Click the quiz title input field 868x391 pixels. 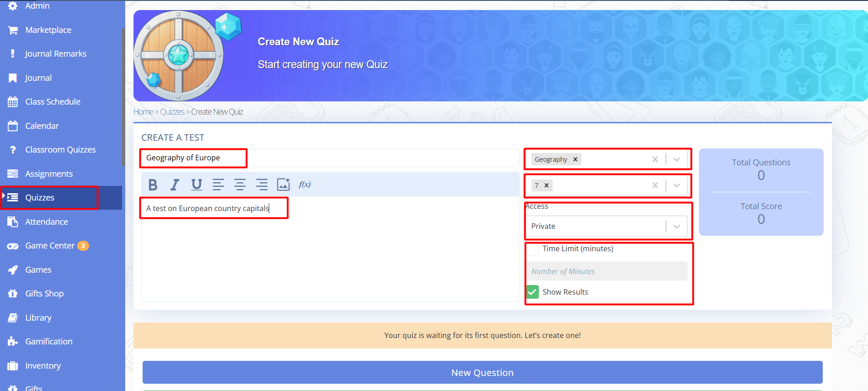[329, 158]
